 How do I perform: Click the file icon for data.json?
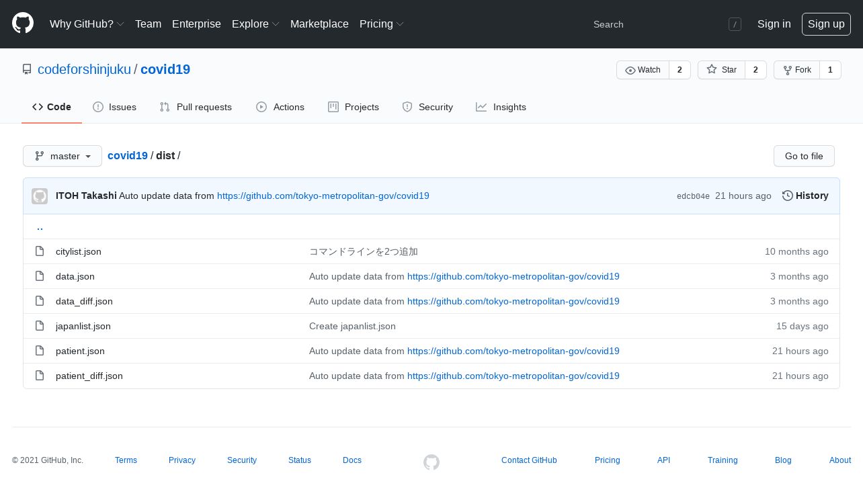click(40, 276)
